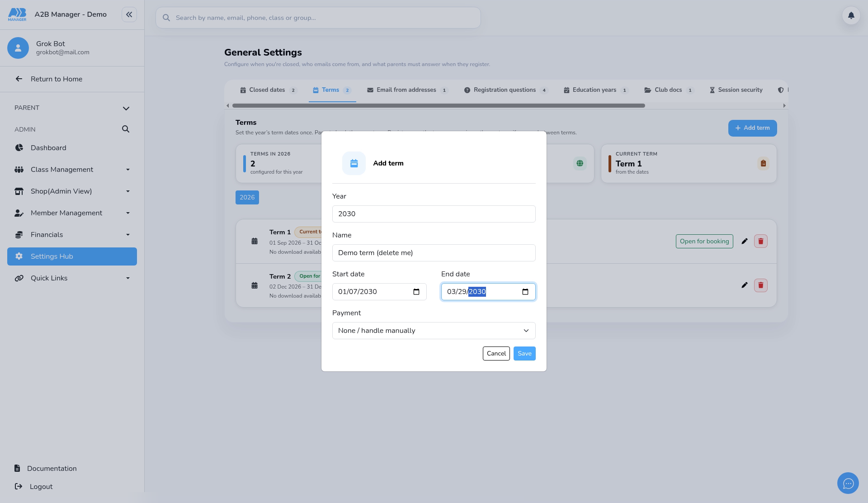Edit Term 2 with pencil icon
The image size is (868, 503).
pos(745,285)
